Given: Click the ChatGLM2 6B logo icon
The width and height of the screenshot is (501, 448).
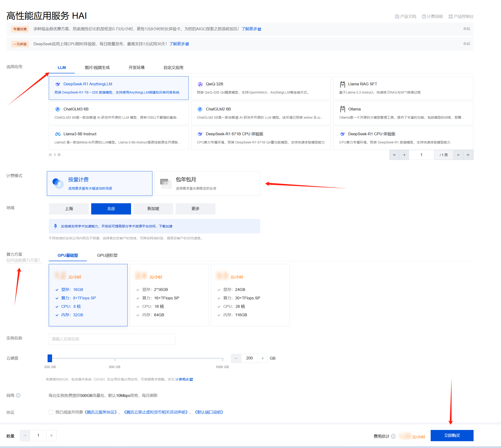Looking at the screenshot, I should (200, 109).
